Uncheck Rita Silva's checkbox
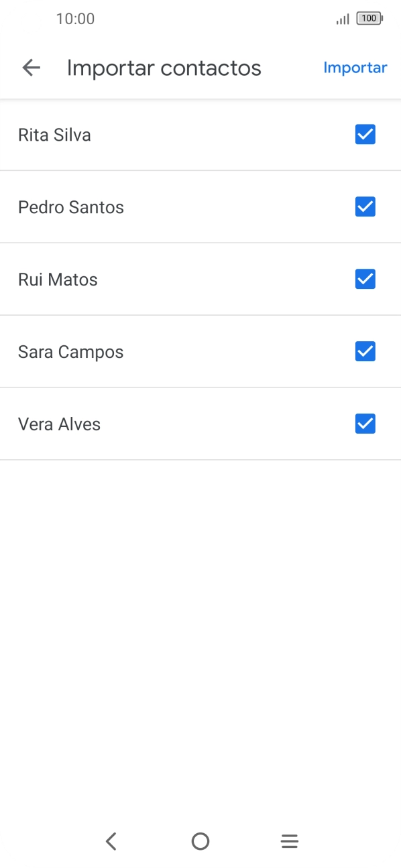This screenshot has width=401, height=868. [365, 134]
